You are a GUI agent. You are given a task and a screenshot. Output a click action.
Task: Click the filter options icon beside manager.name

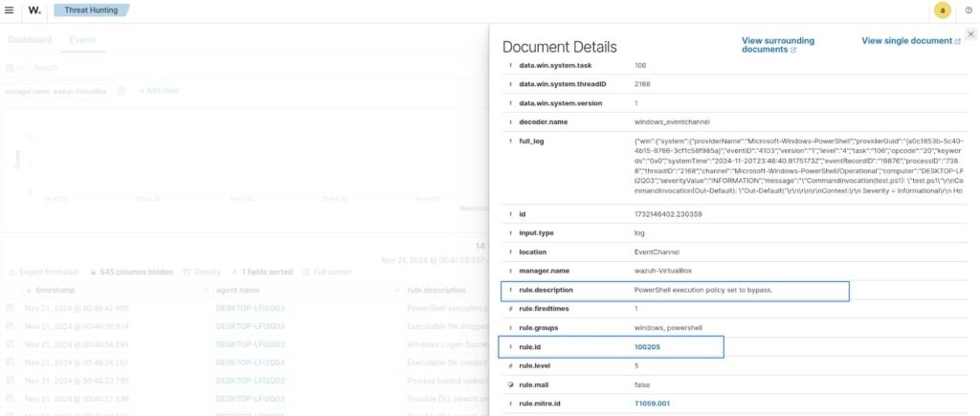point(121,91)
